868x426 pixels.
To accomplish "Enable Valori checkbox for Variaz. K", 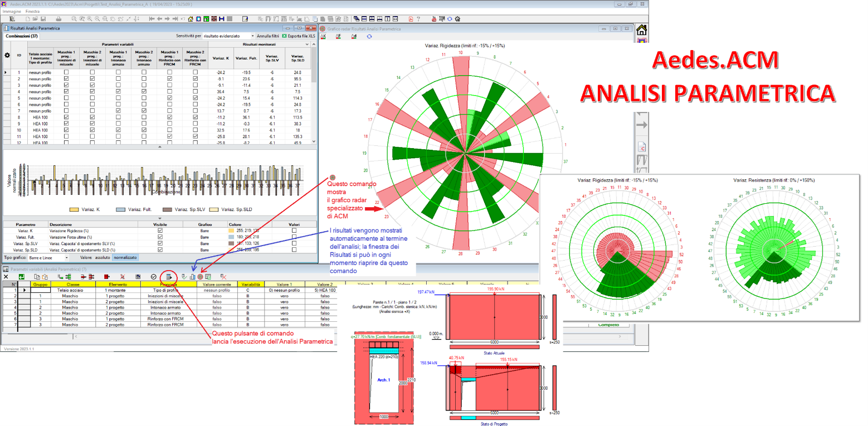I will (x=294, y=230).
